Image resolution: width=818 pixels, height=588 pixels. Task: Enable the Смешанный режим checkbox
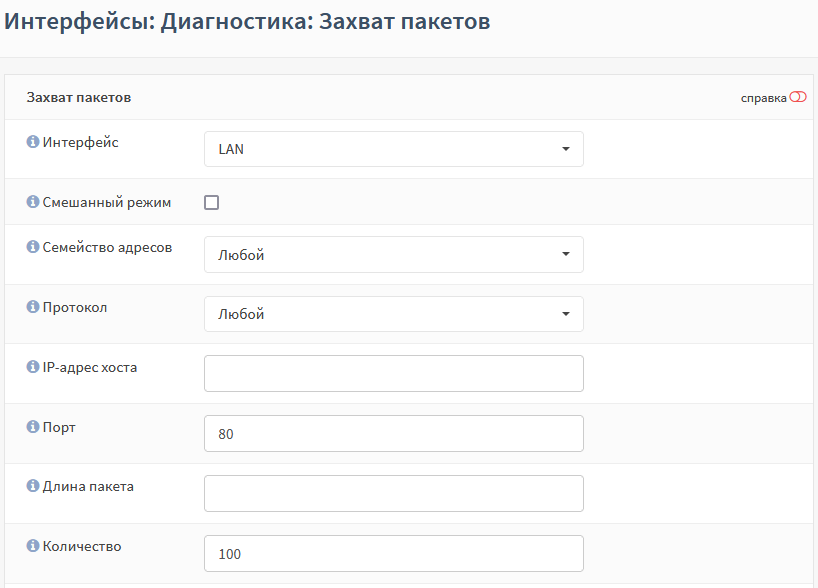coord(211,203)
